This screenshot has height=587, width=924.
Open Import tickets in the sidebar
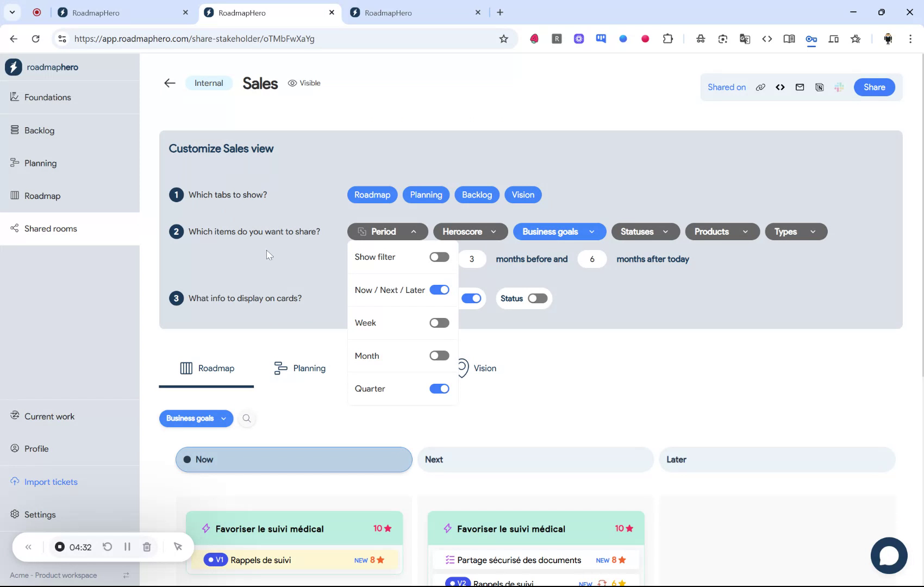(51, 482)
